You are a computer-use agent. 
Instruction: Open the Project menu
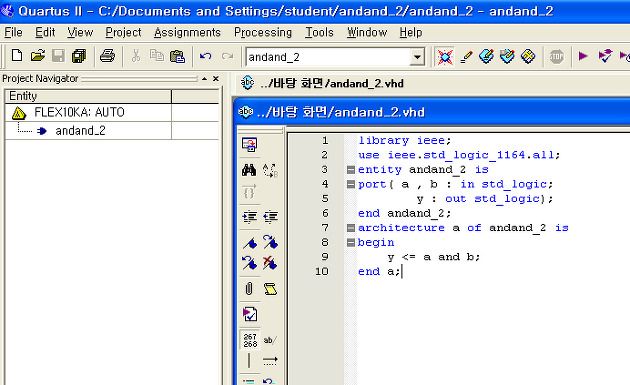click(123, 32)
